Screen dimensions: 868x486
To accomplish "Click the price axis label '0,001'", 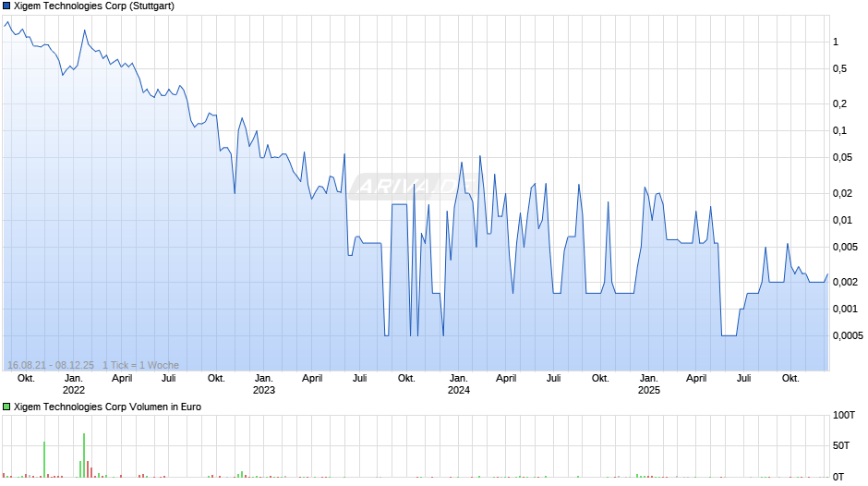I will pyautogui.click(x=845, y=309).
